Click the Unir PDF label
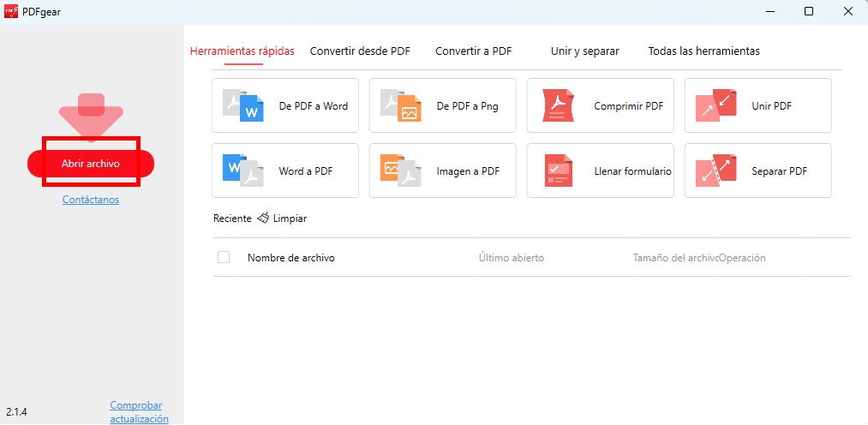 point(772,106)
